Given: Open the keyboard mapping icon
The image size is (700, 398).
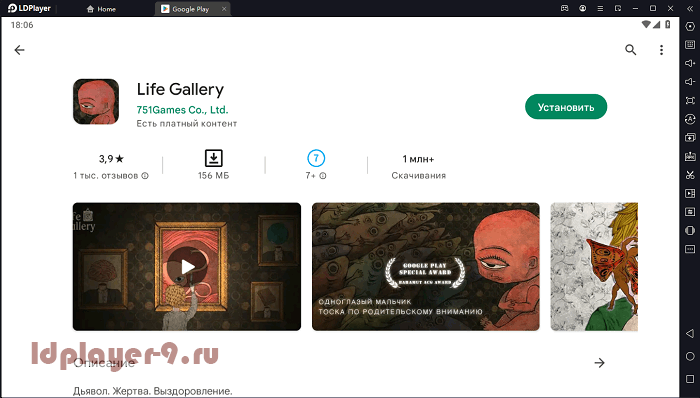Looking at the screenshot, I should (690, 45).
